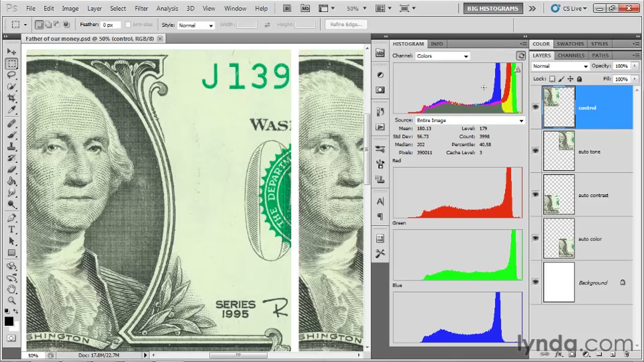
Task: Select the Zoom tool
Action: [x=12, y=301]
